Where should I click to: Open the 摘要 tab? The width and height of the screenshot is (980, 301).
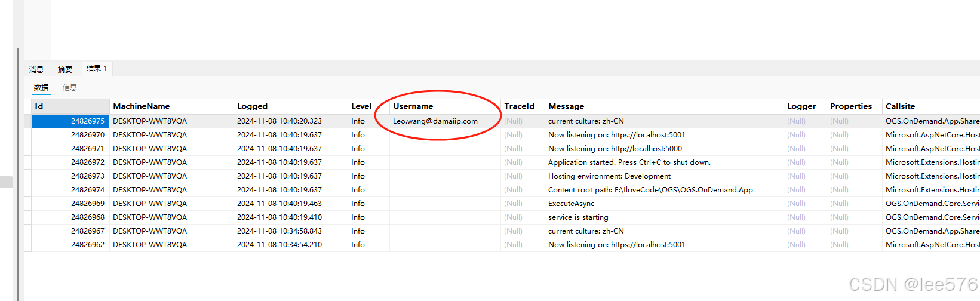65,69
